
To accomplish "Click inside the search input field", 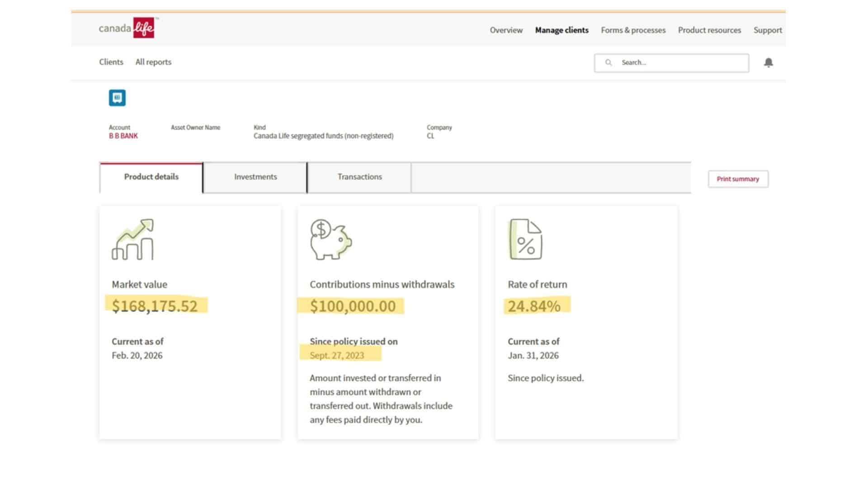I will tap(674, 62).
